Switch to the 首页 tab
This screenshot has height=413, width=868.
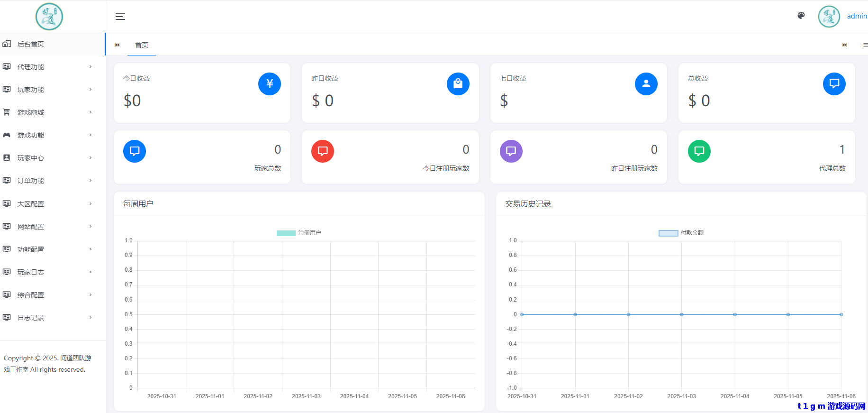click(142, 45)
